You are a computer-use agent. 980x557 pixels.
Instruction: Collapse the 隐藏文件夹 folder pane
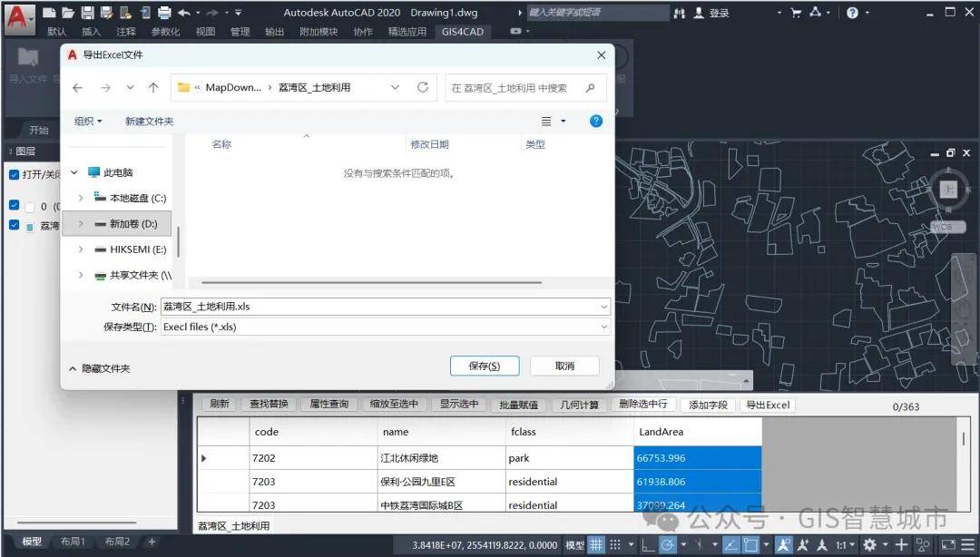click(x=73, y=368)
